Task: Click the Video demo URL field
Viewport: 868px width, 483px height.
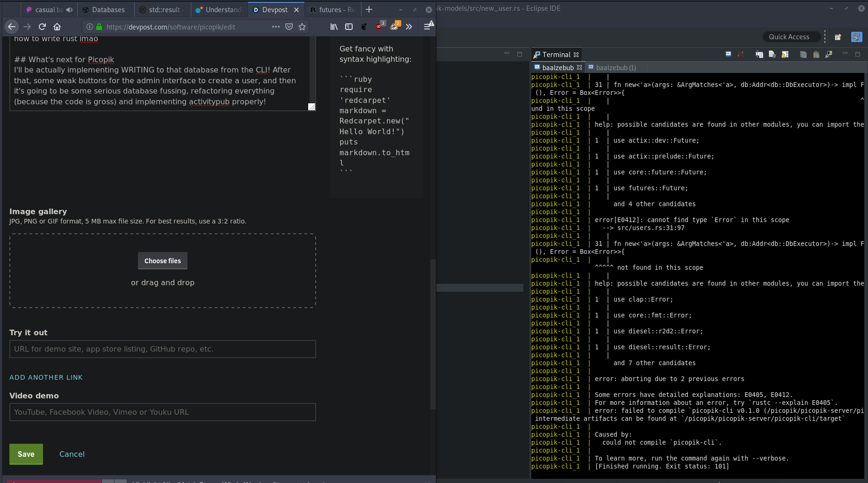Action: tap(163, 412)
